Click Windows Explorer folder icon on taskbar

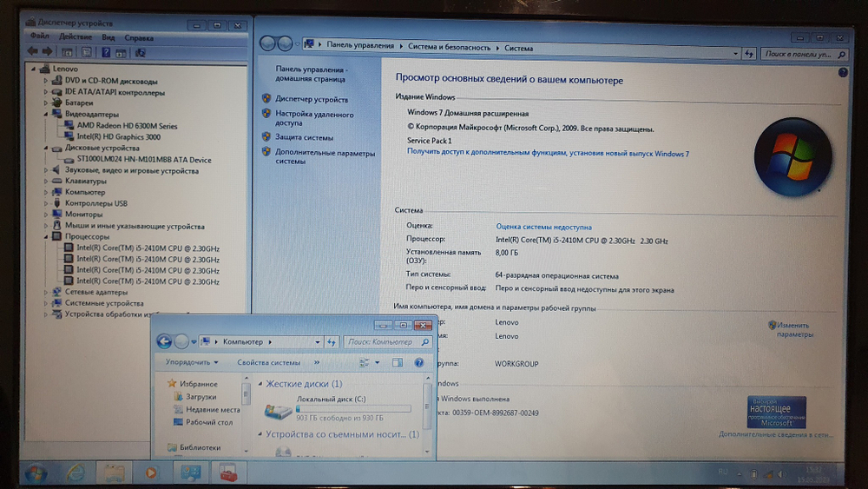114,473
